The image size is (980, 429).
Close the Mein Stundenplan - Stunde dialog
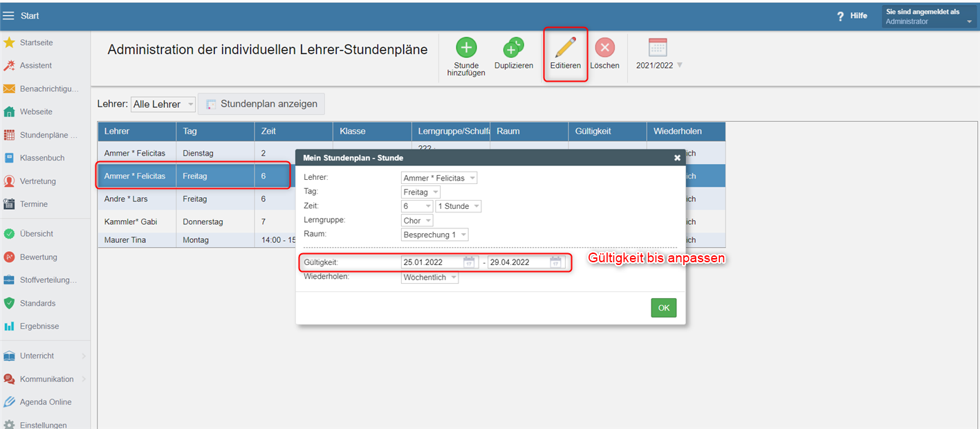pyautogui.click(x=677, y=158)
